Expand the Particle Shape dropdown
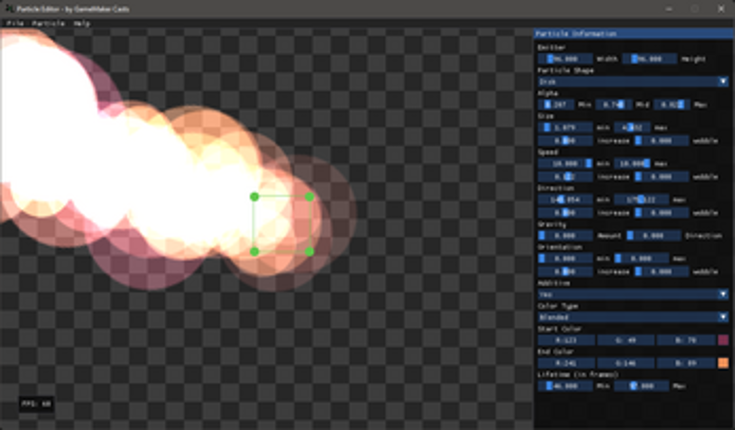 click(633, 82)
